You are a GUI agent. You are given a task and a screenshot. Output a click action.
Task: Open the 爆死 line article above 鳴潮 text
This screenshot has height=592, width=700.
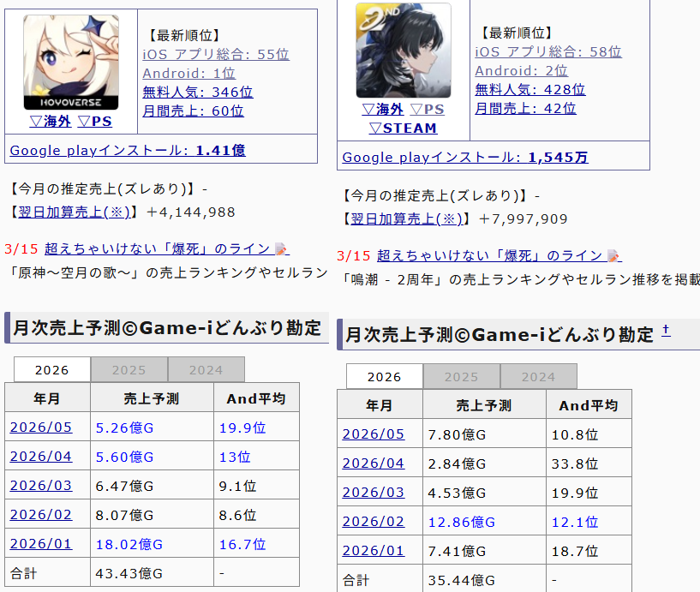(489, 255)
